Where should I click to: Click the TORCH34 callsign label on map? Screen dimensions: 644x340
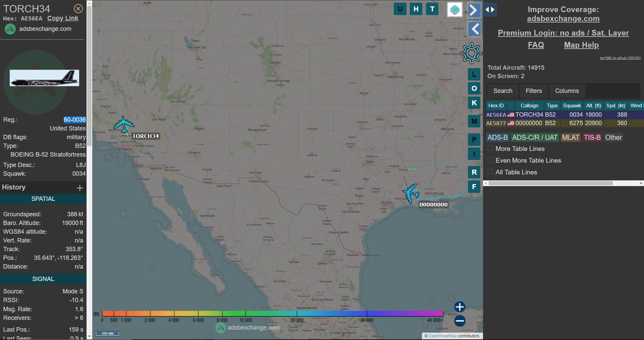tap(145, 136)
